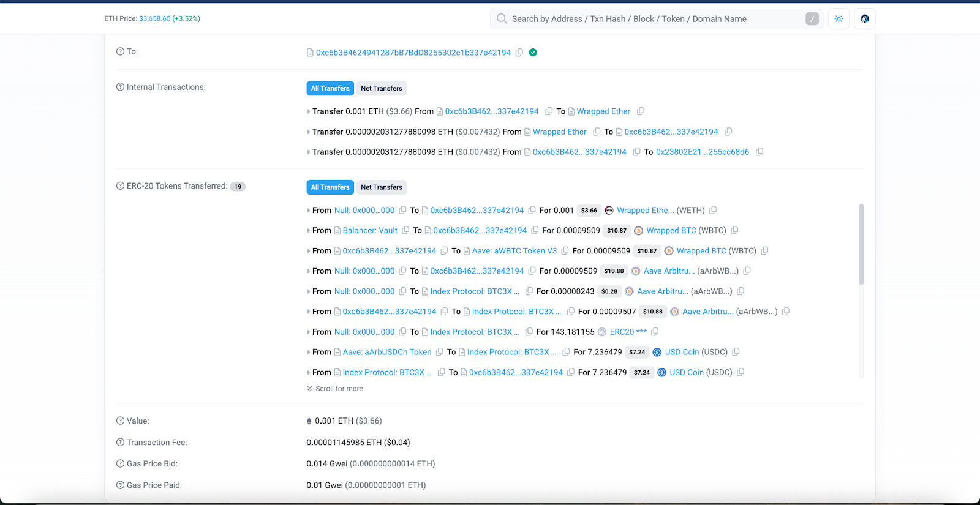Copy Null: 0x000...000 address in WETH row
The image size is (980, 505).
click(x=402, y=211)
